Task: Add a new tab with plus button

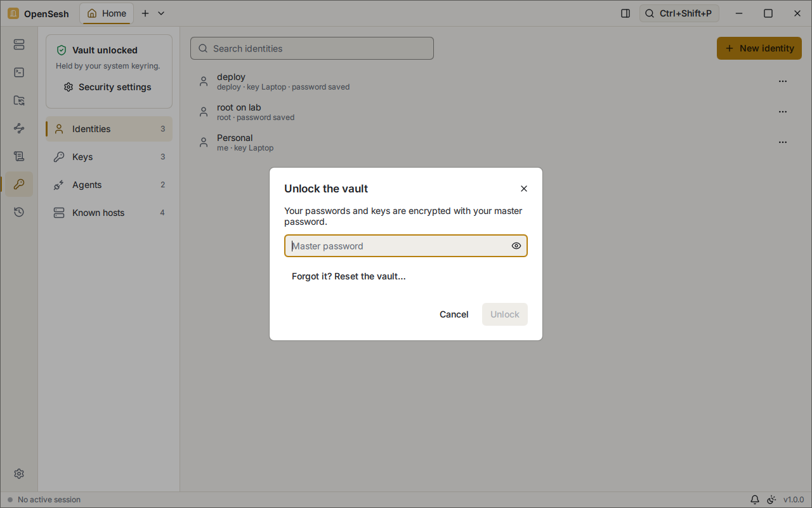Action: coord(145,13)
